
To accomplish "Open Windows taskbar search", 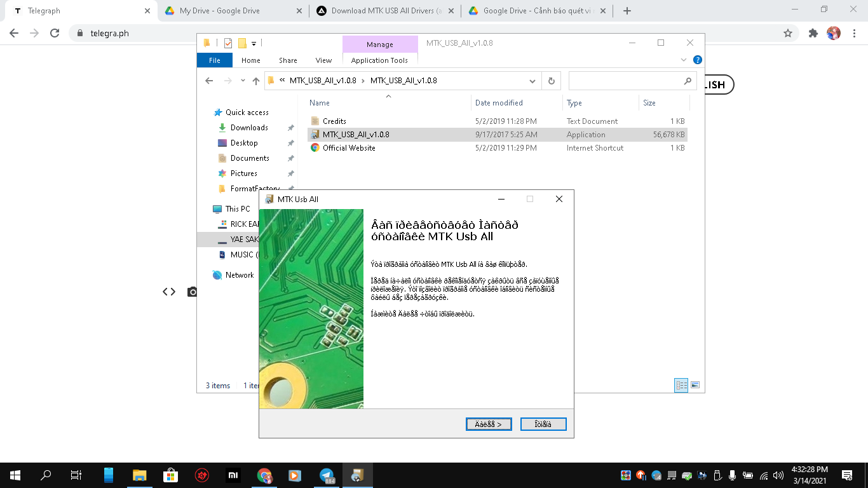I will tap(46, 475).
